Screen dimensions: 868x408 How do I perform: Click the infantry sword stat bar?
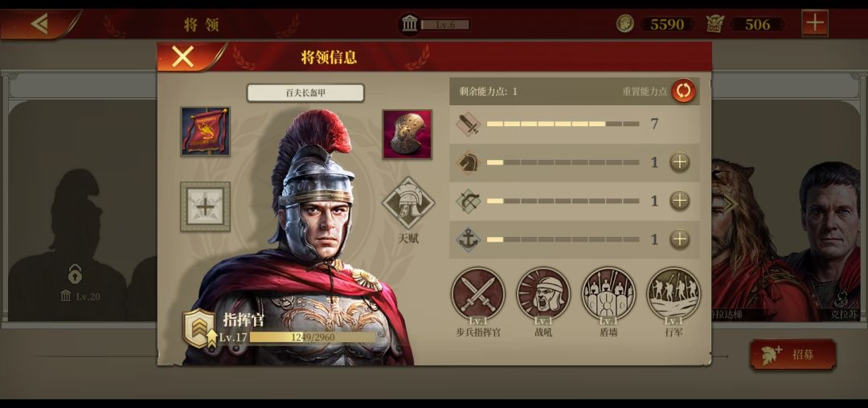[563, 124]
